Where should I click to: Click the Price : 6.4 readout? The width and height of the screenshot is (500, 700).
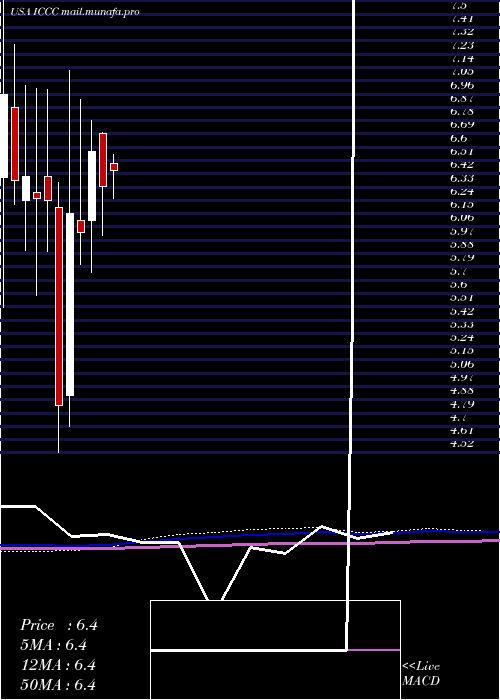[58, 625]
